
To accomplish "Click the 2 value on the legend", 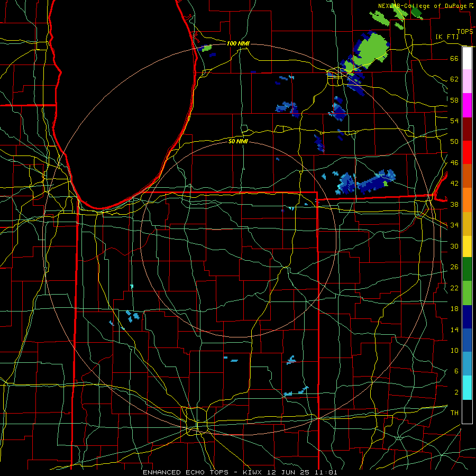I will click(456, 392).
